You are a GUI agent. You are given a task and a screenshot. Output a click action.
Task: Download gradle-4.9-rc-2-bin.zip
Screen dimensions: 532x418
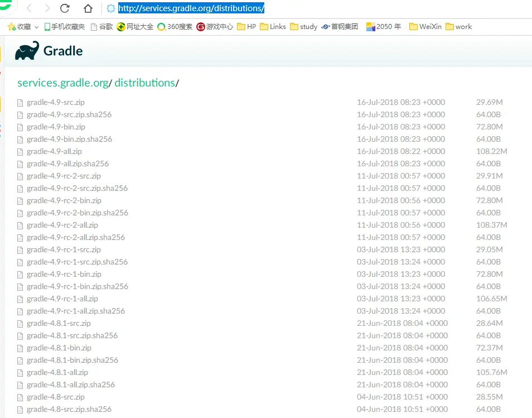pyautogui.click(x=64, y=200)
